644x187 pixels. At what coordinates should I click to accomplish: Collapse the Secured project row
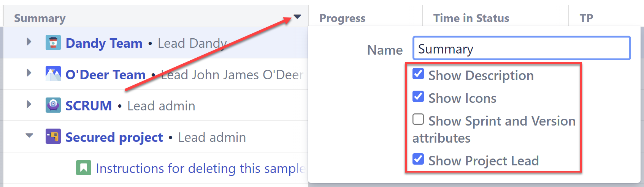tap(29, 135)
